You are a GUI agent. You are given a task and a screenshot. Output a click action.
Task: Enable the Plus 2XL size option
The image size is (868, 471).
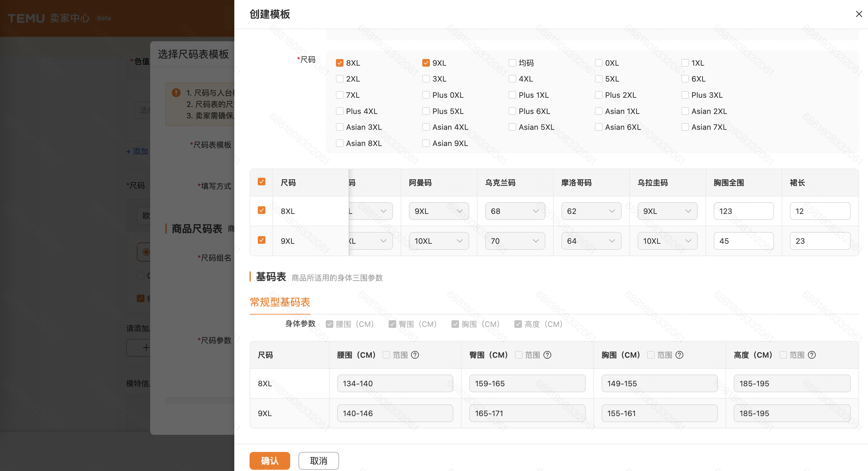(x=598, y=95)
